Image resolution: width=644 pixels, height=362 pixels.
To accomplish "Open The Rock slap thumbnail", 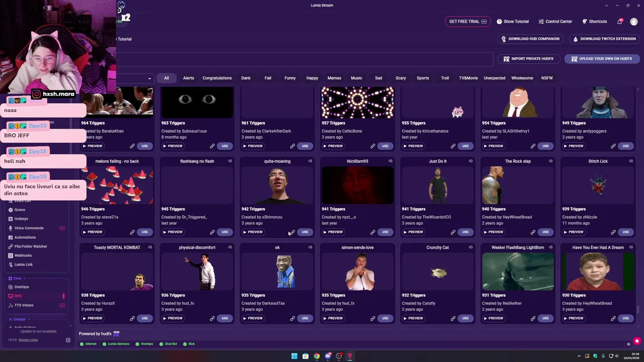I will (518, 186).
